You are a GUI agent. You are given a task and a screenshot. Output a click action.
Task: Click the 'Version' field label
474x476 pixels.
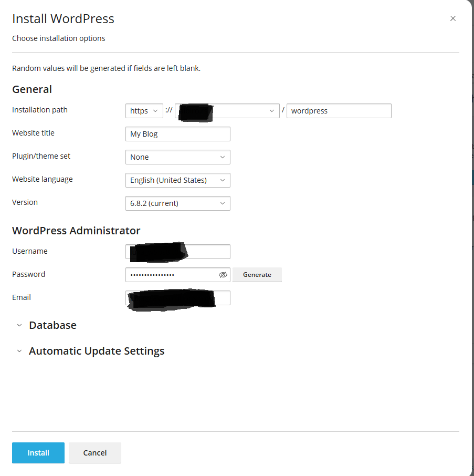tap(25, 202)
